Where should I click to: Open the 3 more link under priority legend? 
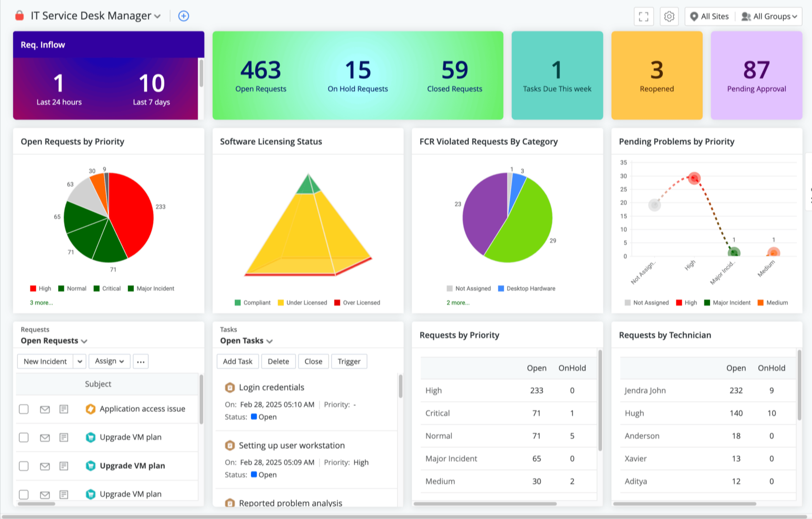tap(41, 302)
